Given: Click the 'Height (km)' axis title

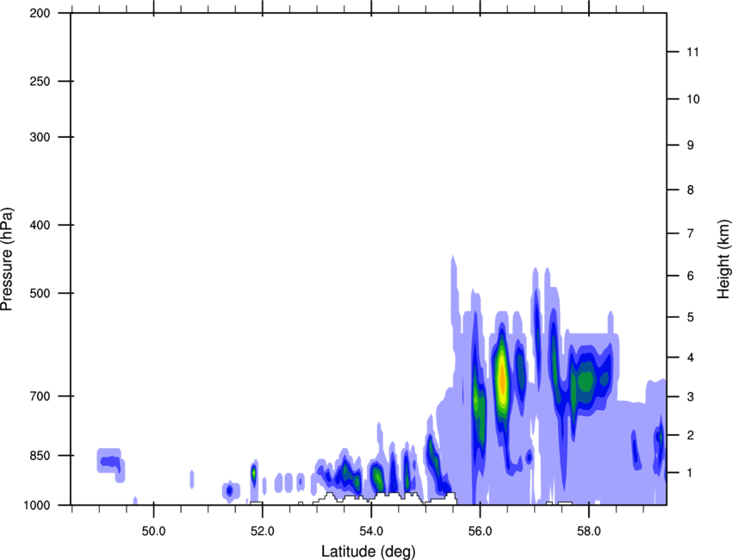Looking at the screenshot, I should [x=723, y=259].
